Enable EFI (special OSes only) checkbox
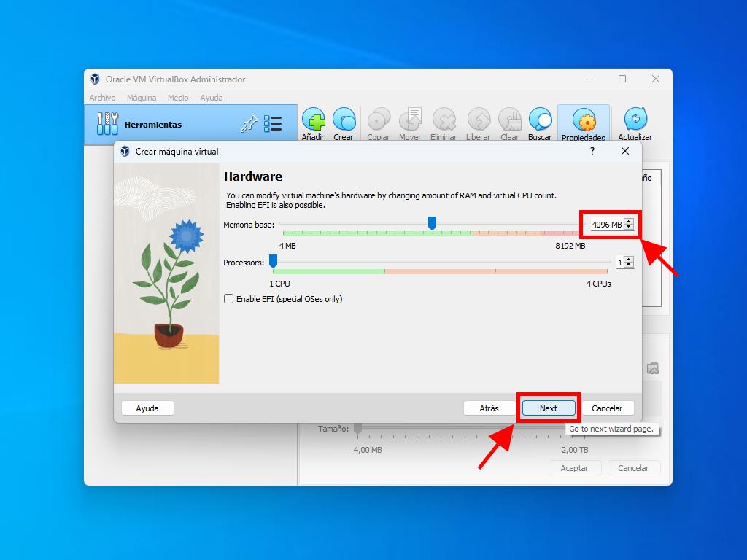The image size is (747, 560). [229, 299]
